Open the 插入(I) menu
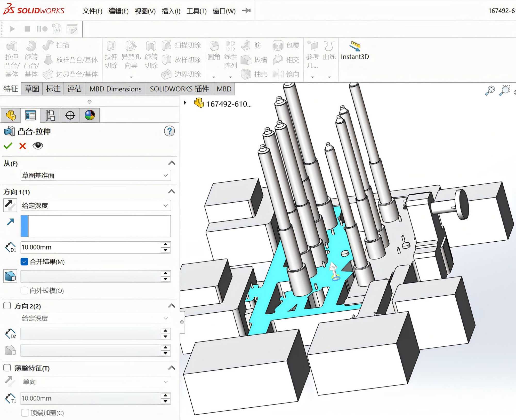This screenshot has width=516, height=420. click(171, 11)
